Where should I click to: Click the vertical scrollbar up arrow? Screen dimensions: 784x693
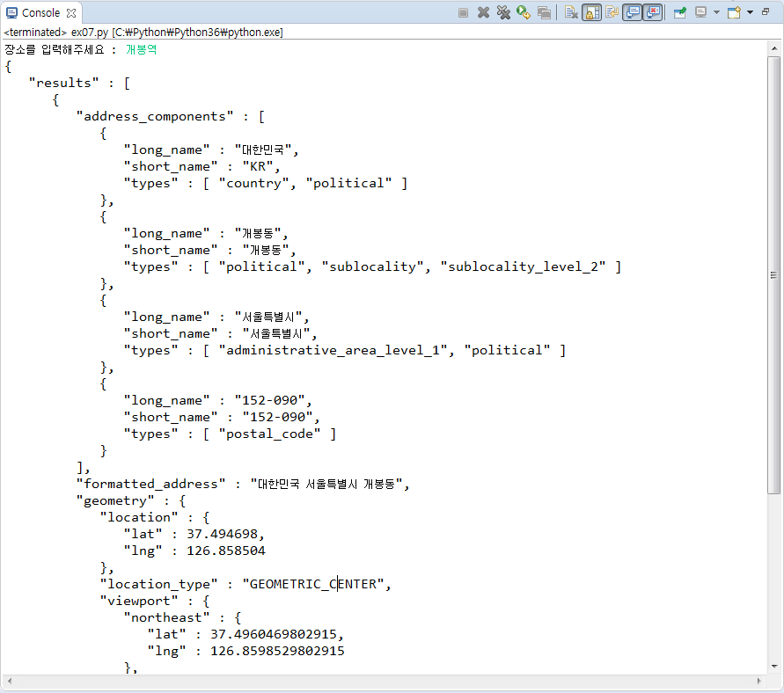tap(774, 48)
